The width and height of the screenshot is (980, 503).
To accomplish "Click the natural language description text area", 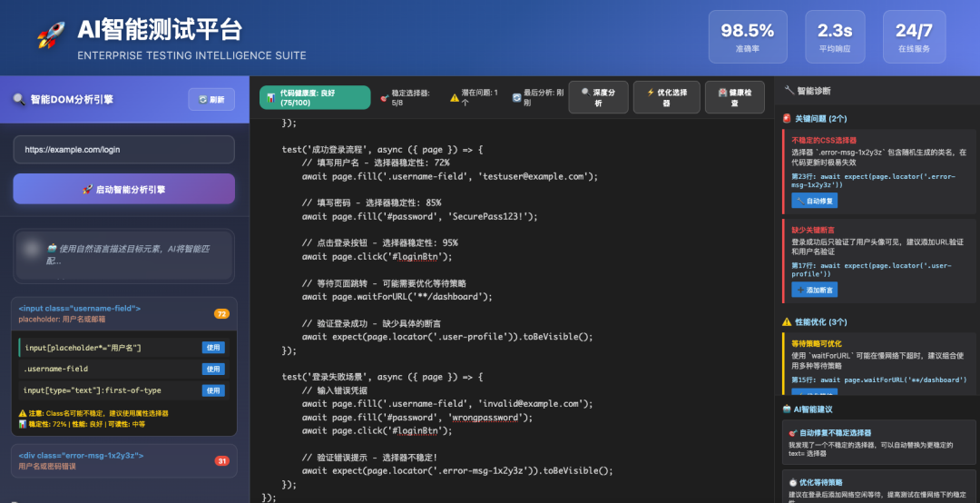I will (x=123, y=256).
